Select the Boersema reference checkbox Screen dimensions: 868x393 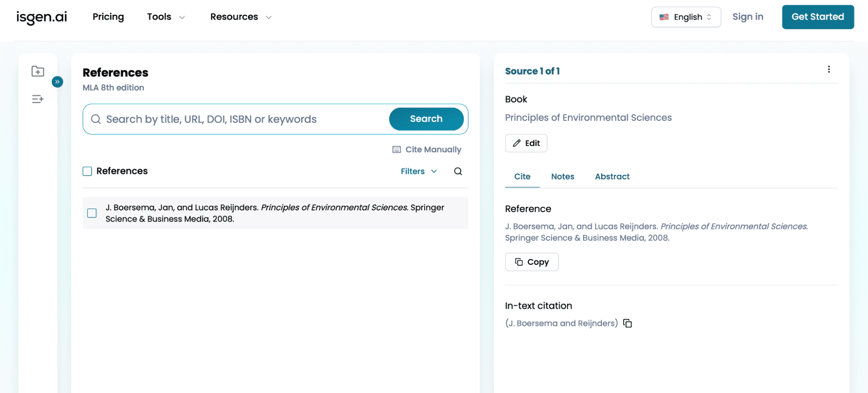[x=92, y=213]
